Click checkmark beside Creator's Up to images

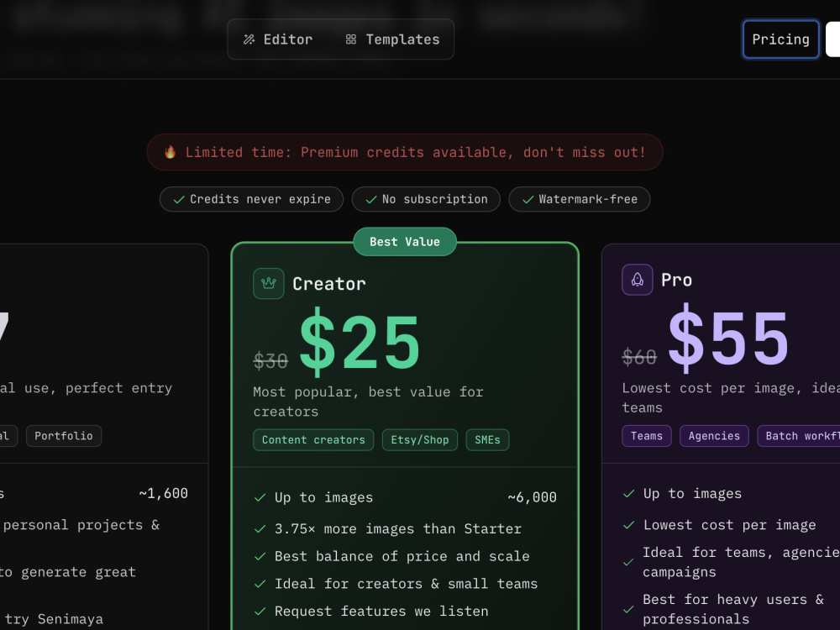pyautogui.click(x=260, y=497)
